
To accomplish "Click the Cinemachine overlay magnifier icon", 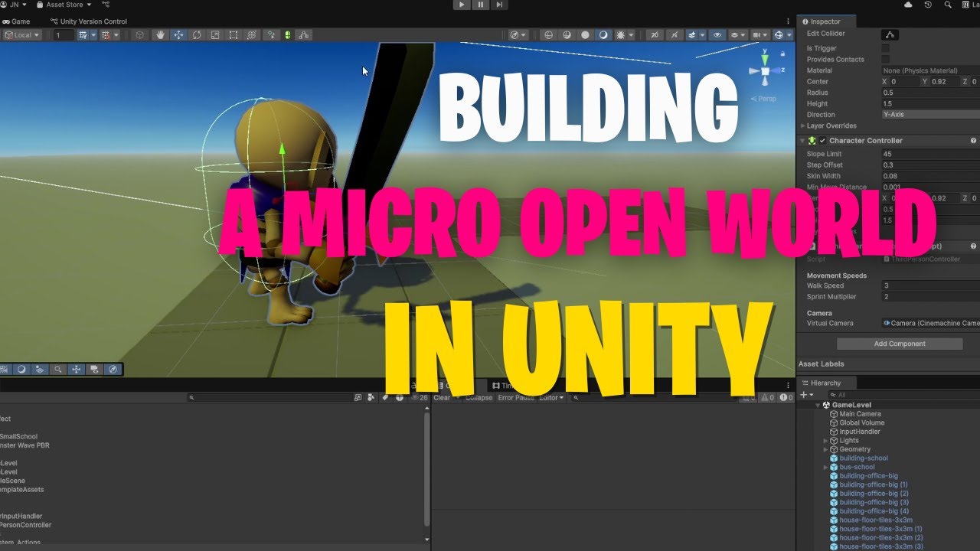I will (x=57, y=369).
